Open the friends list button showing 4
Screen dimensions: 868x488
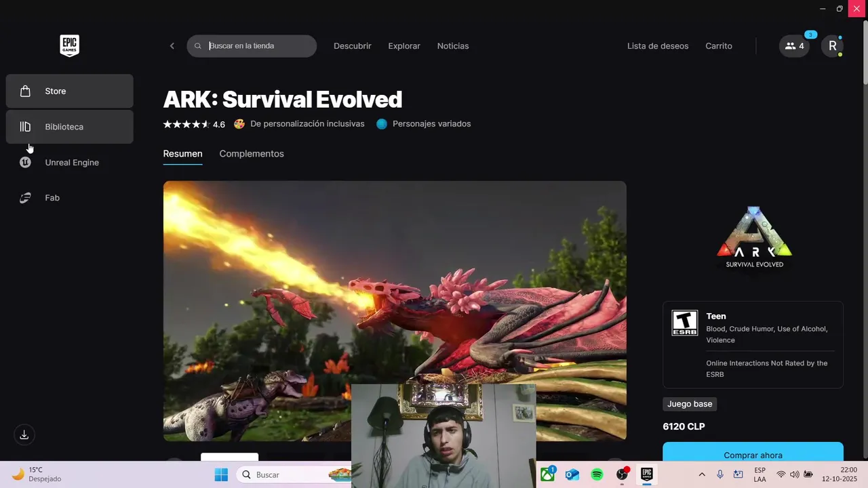click(794, 46)
